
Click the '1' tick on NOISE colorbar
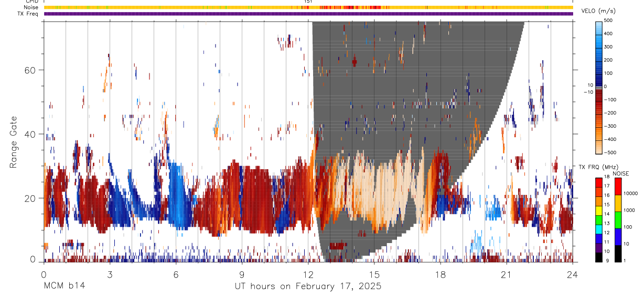626,261
